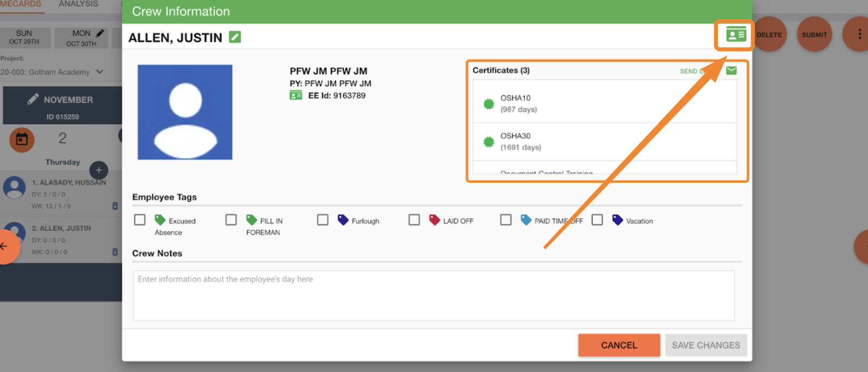Click the green Excused Absence tag icon
Viewport: 868px width, 372px height.
click(x=160, y=220)
